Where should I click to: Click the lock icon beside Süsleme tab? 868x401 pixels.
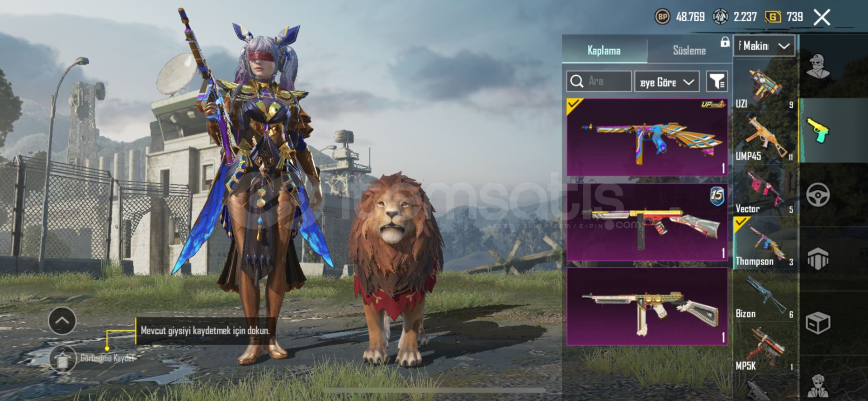click(725, 42)
